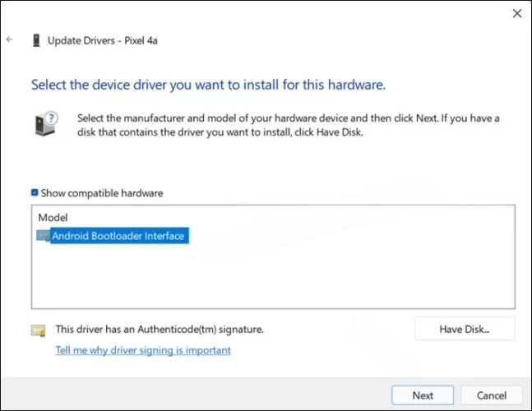The image size is (532, 411).
Task: Click the Authenticode signature certificate icon
Action: point(38,330)
